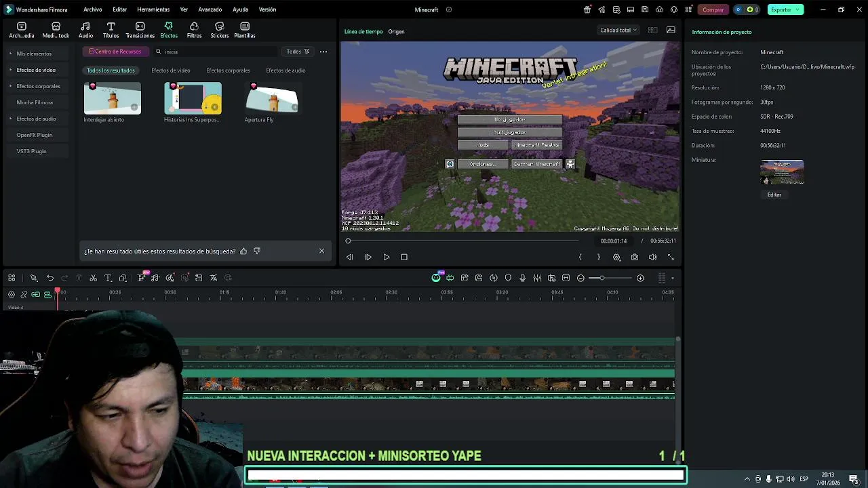Open the Títulos panel
The width and height of the screenshot is (868, 488).
pyautogui.click(x=111, y=30)
